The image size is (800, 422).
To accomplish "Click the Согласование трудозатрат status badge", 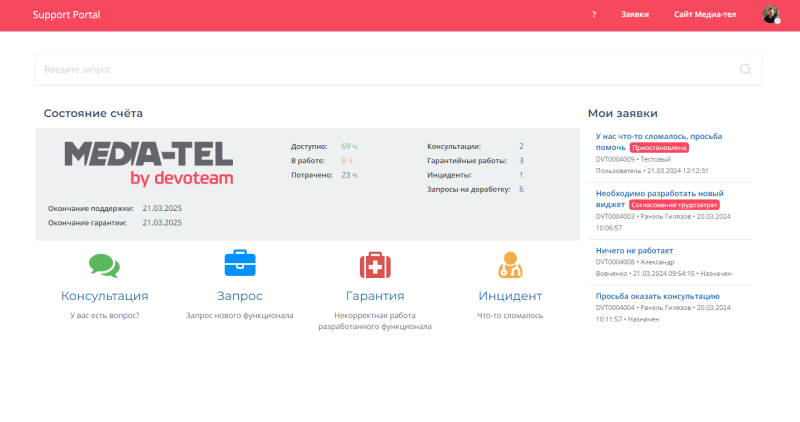I will click(674, 205).
